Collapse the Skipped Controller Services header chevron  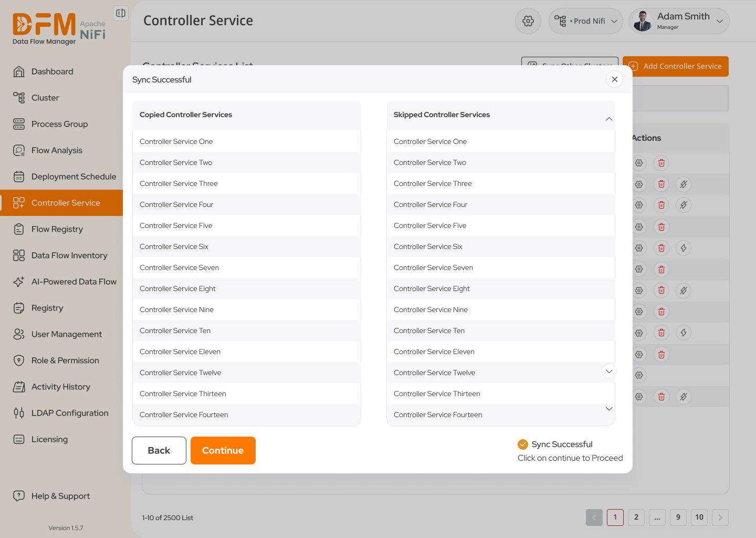[x=609, y=119]
